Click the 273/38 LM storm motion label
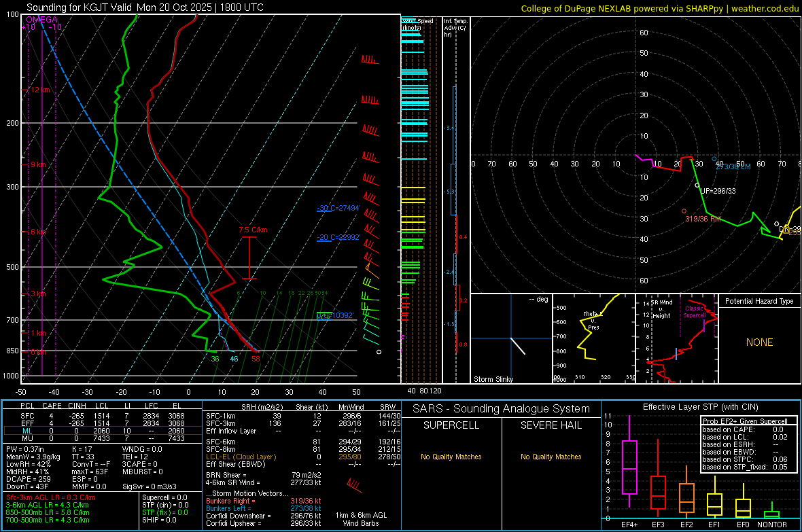 733,166
